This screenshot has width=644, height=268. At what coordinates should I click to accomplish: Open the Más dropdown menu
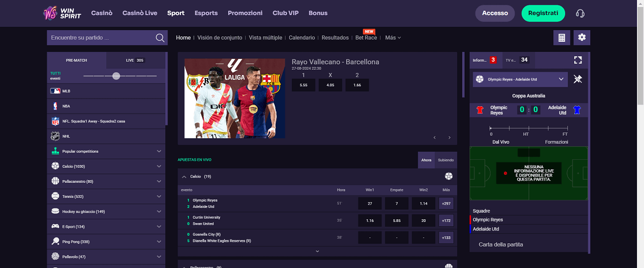pos(393,38)
